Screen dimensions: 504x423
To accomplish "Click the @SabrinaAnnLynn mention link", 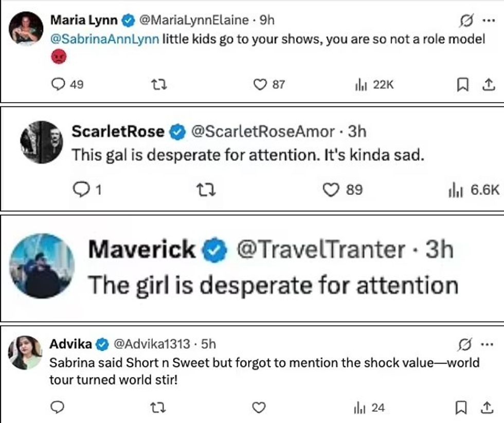I will click(104, 40).
